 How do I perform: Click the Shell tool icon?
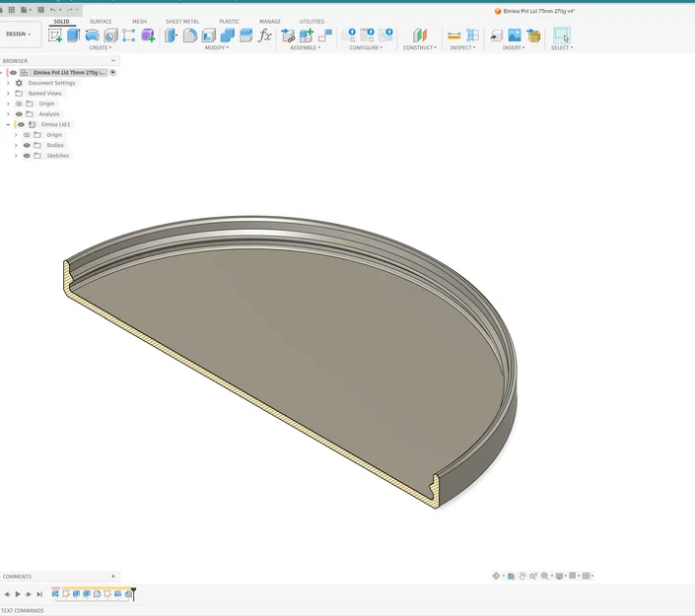click(x=209, y=35)
